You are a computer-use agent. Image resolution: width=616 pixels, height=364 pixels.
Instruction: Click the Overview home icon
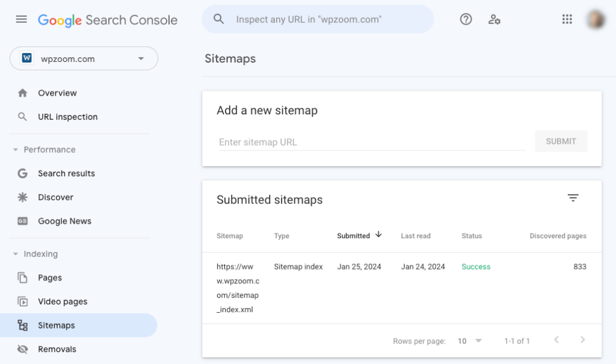(22, 93)
